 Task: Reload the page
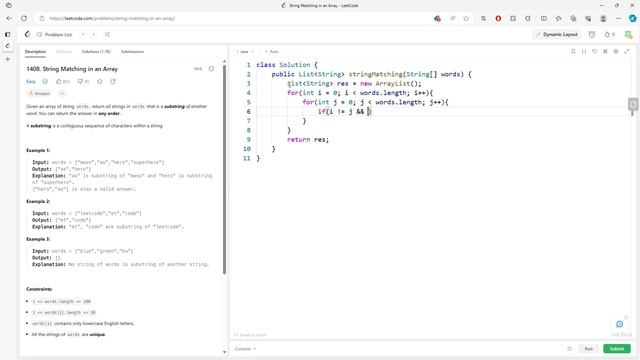click(x=24, y=18)
